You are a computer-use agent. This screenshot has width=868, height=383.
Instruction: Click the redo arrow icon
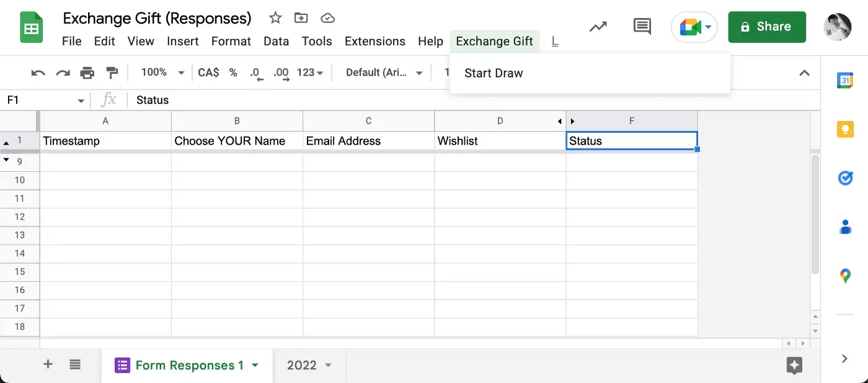63,73
